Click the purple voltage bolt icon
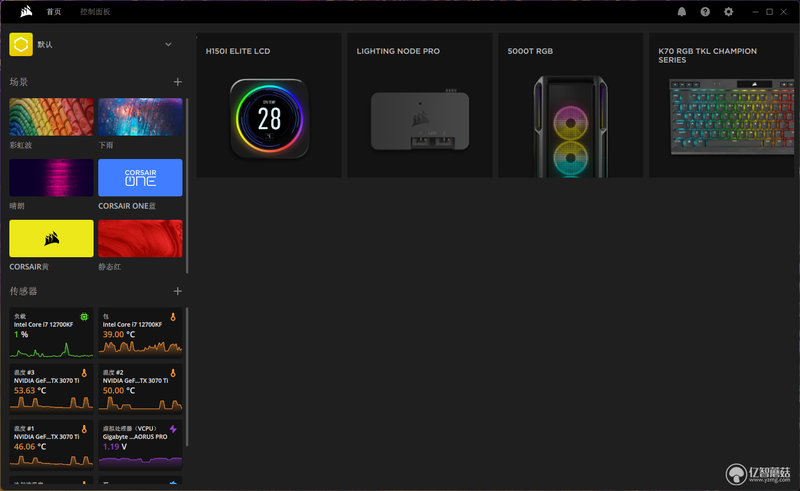The width and height of the screenshot is (800, 491). click(x=173, y=429)
